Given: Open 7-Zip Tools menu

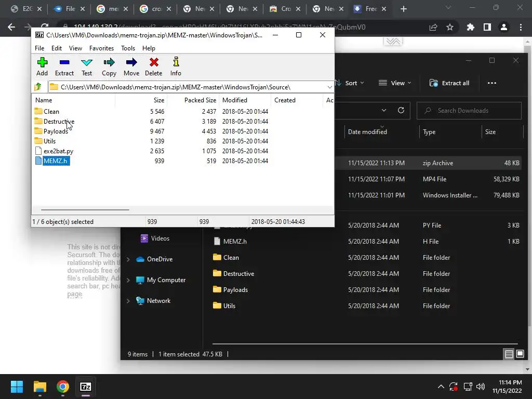Looking at the screenshot, I should click(x=128, y=48).
